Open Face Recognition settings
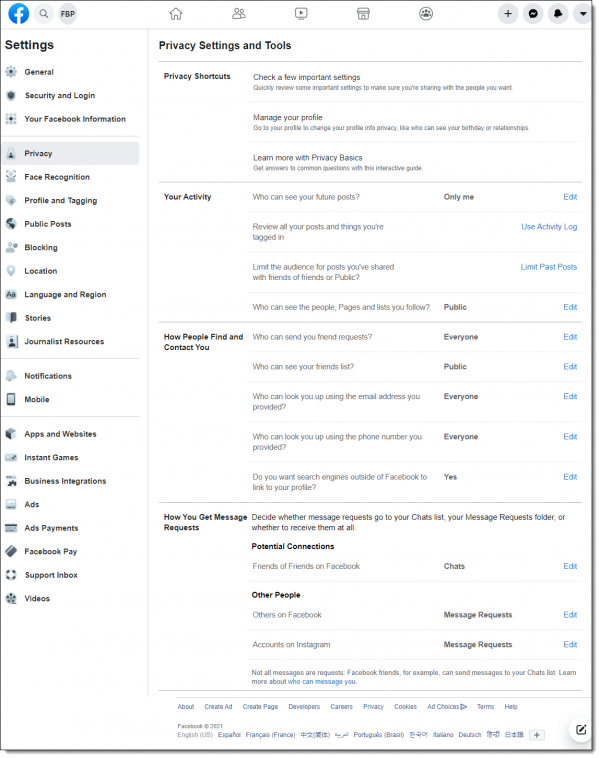Image resolution: width=600 pixels, height=758 pixels. click(x=57, y=177)
